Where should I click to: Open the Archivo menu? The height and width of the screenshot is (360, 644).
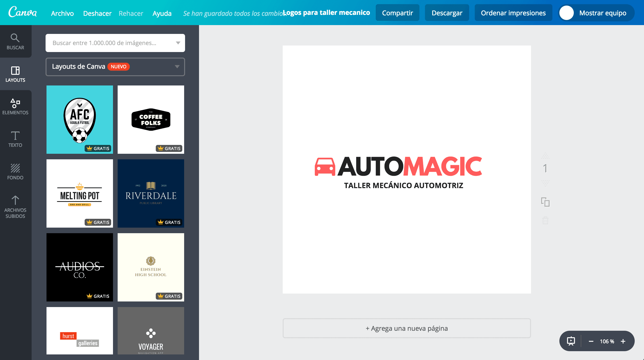[x=62, y=13]
